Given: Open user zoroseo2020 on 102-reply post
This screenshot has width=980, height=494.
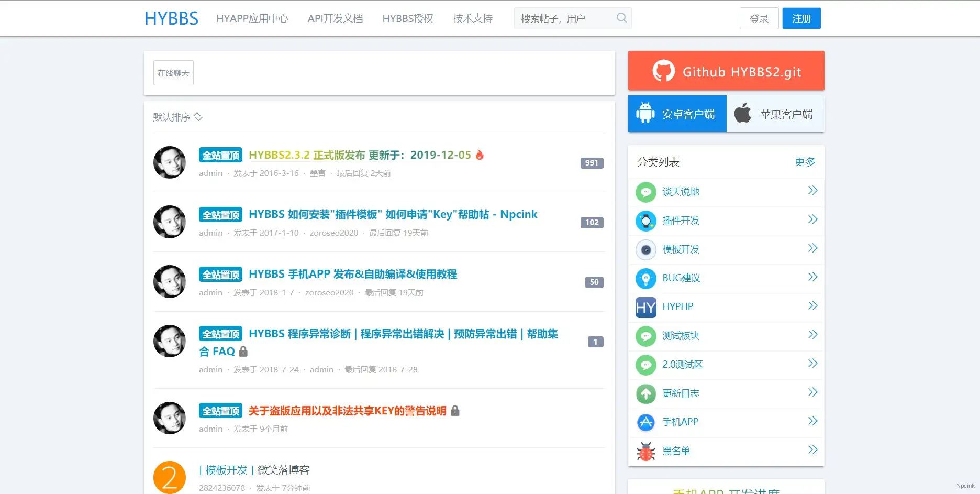Looking at the screenshot, I should (x=334, y=233).
